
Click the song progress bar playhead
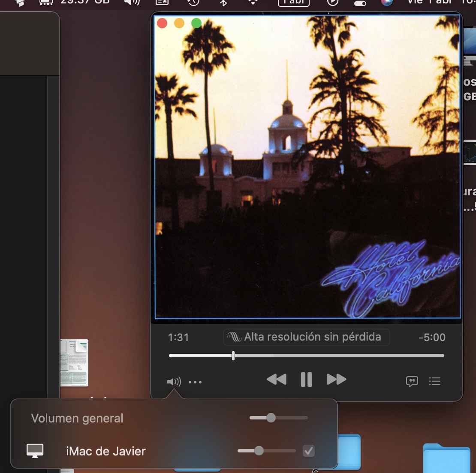tap(233, 356)
